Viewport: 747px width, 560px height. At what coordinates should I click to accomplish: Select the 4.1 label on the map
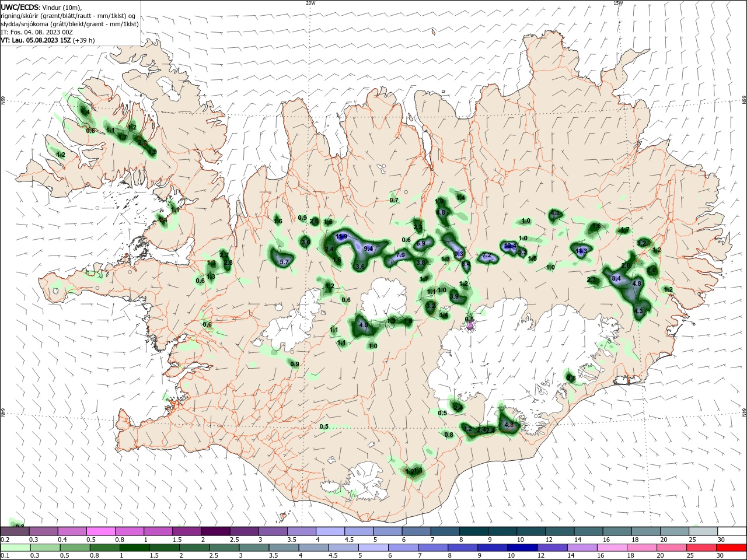click(x=555, y=214)
